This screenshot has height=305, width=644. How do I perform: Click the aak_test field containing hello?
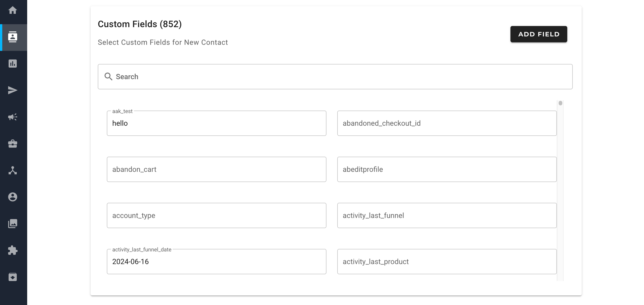[x=216, y=123]
